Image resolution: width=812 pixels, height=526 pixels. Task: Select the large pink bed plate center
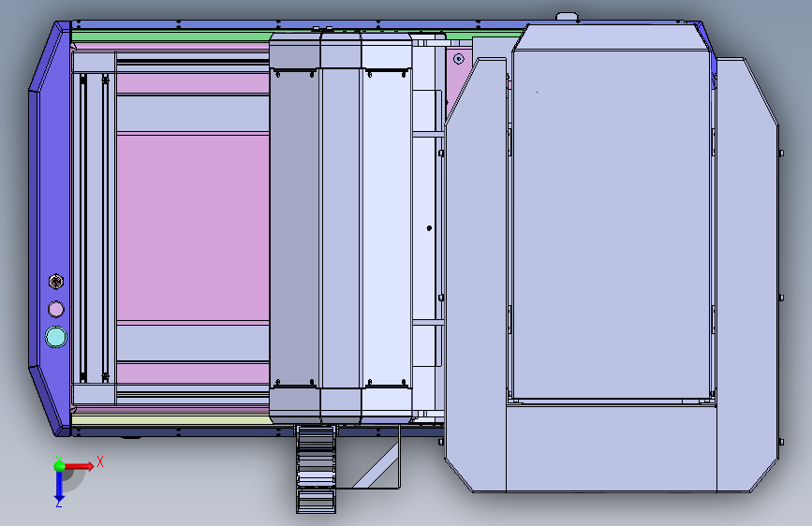click(193, 227)
